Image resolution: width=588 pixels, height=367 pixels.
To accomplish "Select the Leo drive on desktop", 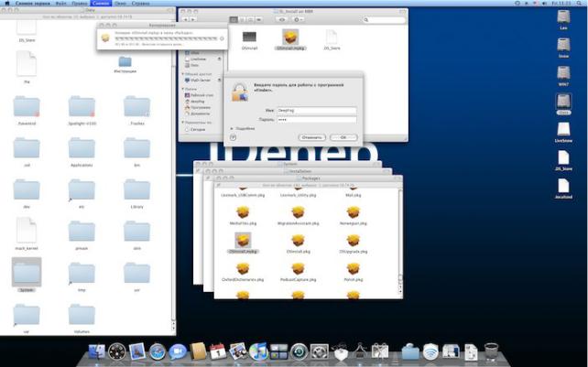I will 563,19.
